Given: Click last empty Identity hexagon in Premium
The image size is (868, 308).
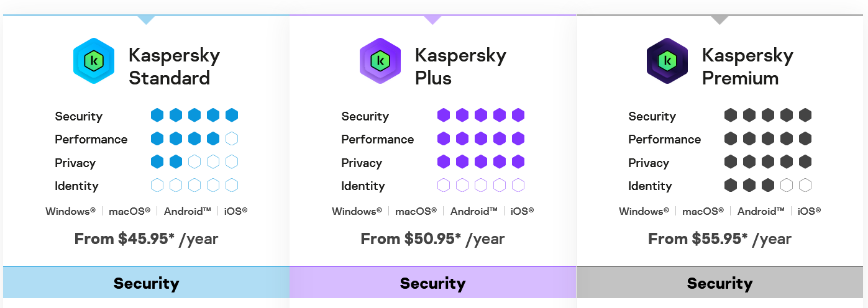Looking at the screenshot, I should (x=805, y=186).
